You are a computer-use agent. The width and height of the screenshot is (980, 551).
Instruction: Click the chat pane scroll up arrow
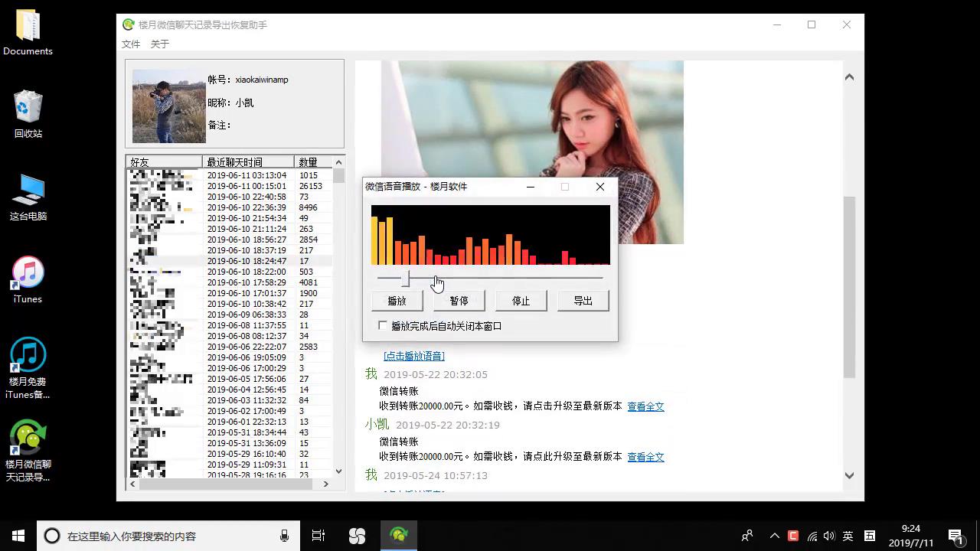pos(849,77)
